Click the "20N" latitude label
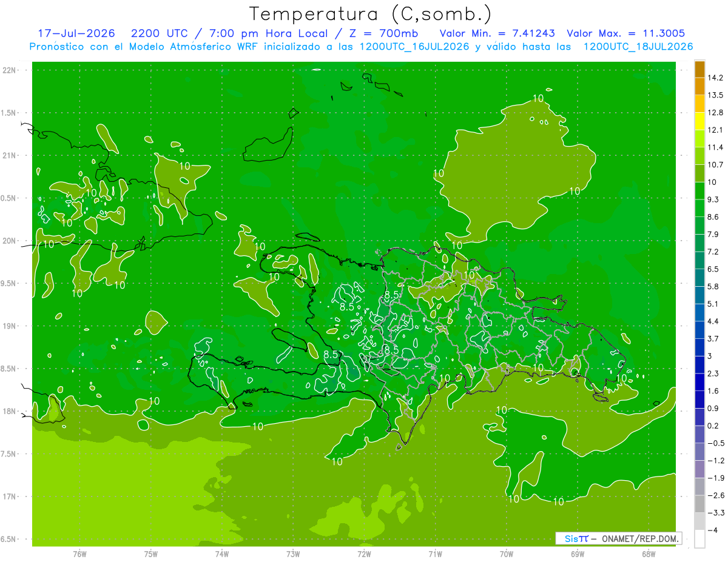Image resolution: width=728 pixels, height=562 pixels. [x=9, y=241]
